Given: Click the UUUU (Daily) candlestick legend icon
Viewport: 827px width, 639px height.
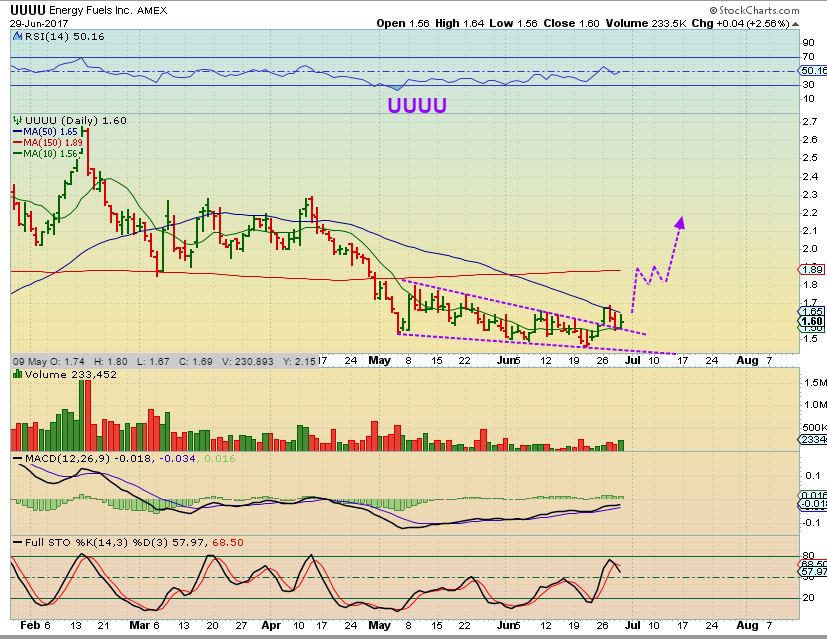Looking at the screenshot, I should (17, 120).
